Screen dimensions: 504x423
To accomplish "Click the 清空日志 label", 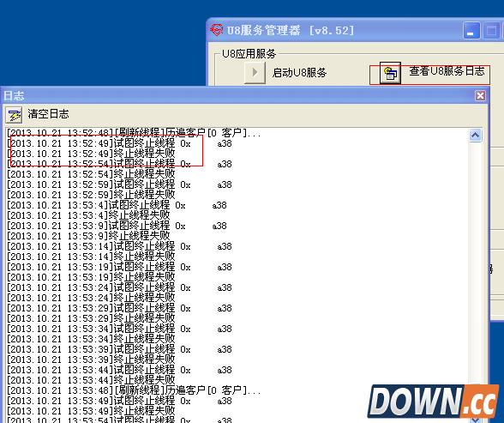I will [x=48, y=114].
